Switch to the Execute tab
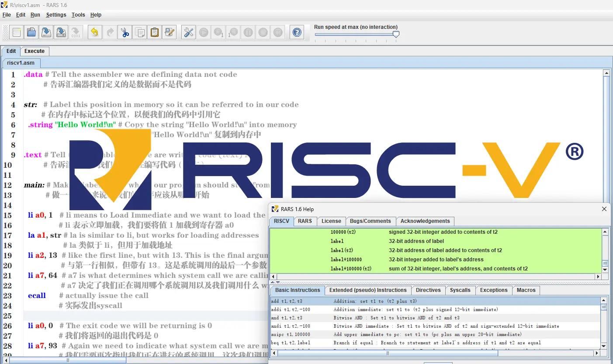The height and width of the screenshot is (364, 613). (35, 51)
